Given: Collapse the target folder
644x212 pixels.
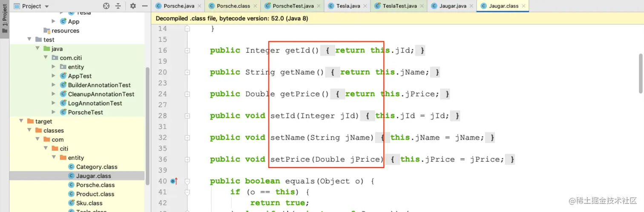Looking at the screenshot, I should point(21,121).
